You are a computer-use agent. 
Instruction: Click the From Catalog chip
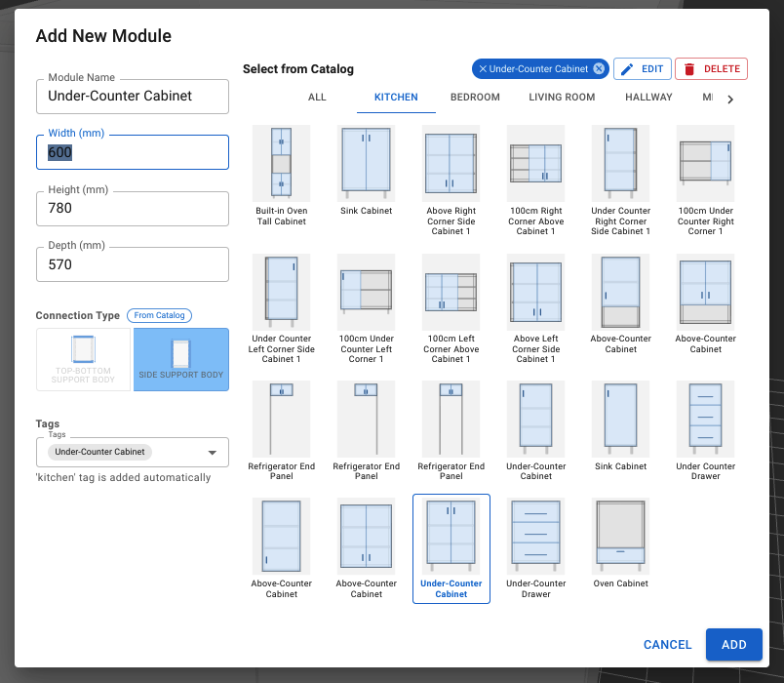(159, 315)
